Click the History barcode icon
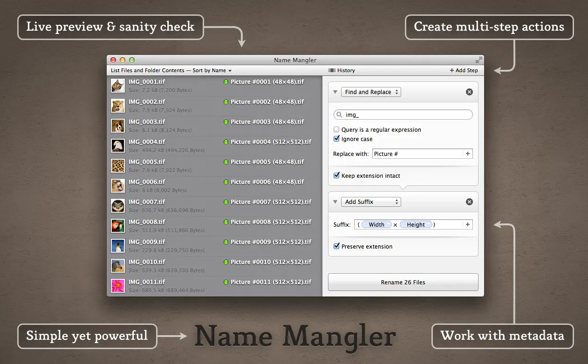Screen dimensions: 588x364 [x=332, y=70]
